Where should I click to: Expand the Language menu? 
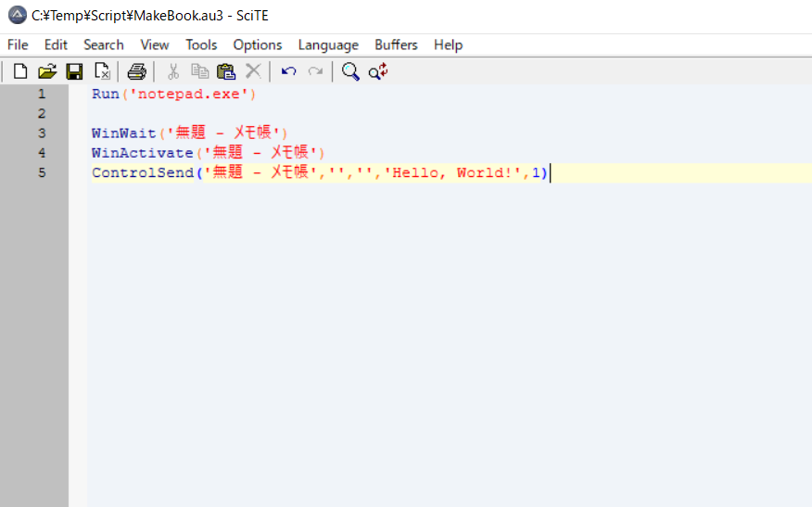pos(328,44)
